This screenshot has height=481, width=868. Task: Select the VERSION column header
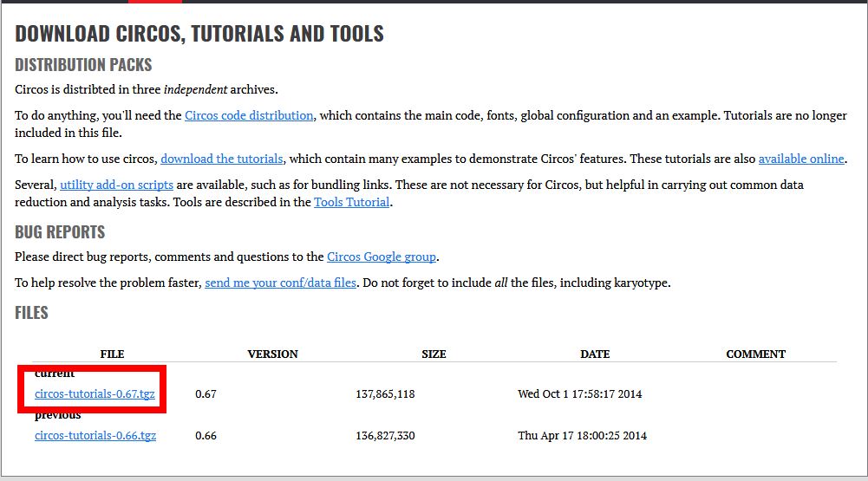272,354
